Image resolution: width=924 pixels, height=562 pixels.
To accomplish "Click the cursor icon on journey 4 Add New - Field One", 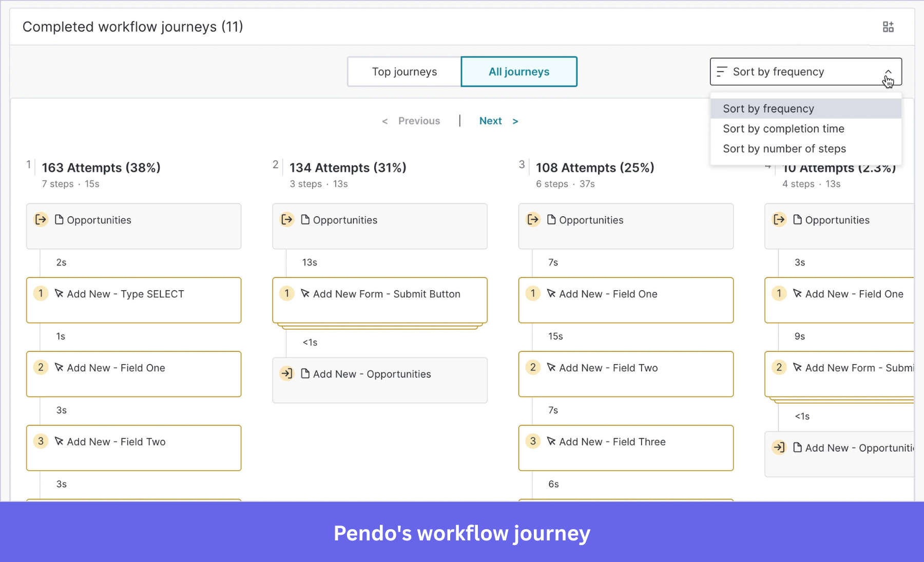I will point(797,293).
